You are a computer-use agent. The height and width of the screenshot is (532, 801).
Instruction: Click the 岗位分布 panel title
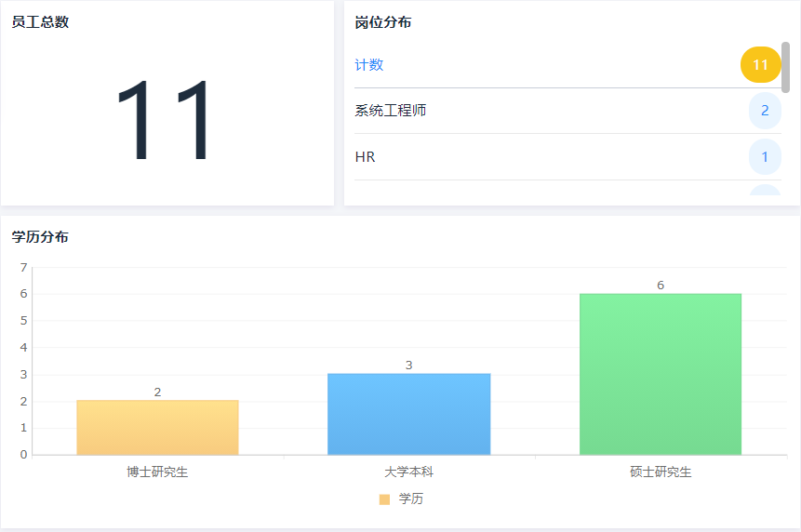pos(383,22)
